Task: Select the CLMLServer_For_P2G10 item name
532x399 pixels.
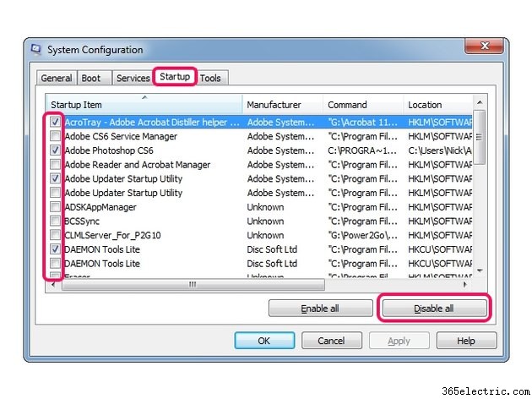Action: point(112,235)
